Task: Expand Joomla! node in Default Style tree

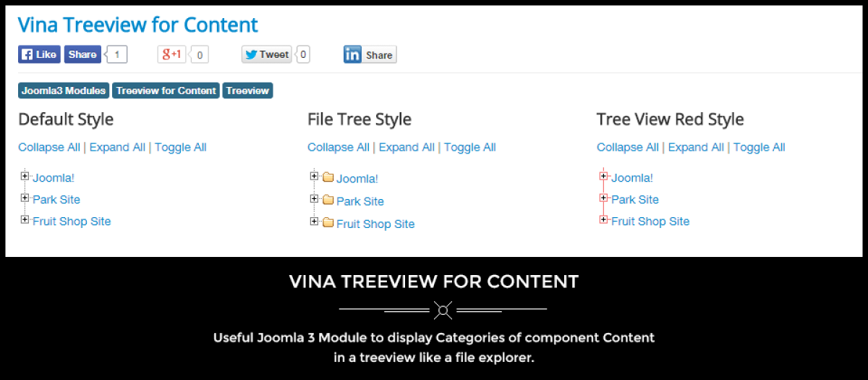Action: [25, 176]
